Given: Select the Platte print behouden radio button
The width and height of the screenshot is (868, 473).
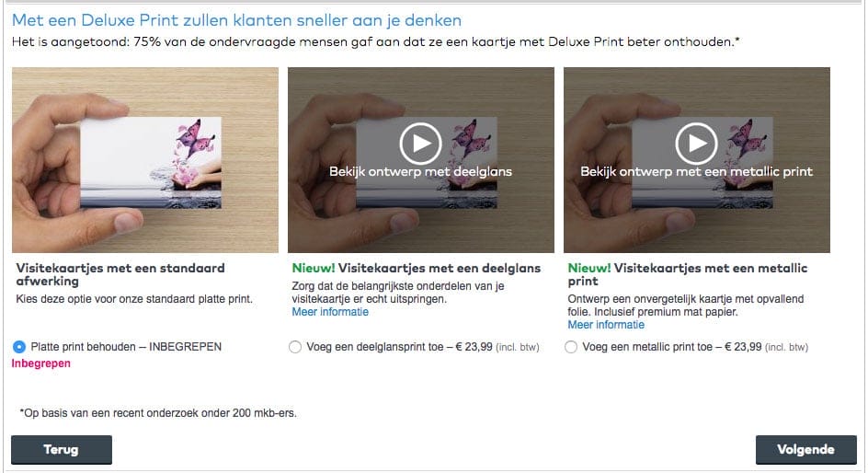Looking at the screenshot, I should click(x=18, y=347).
